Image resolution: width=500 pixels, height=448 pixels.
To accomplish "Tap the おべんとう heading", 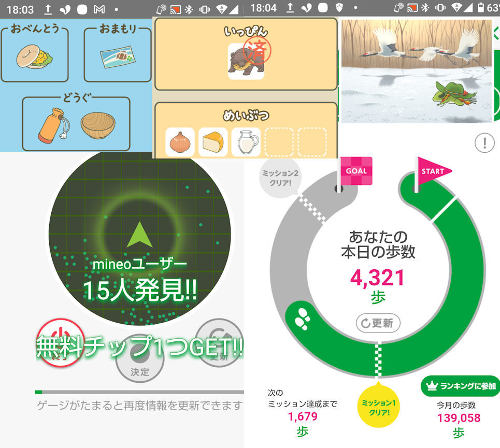I will pos(35,28).
